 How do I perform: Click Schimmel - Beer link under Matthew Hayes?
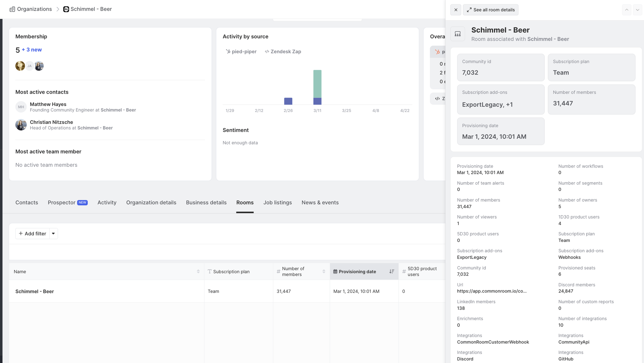118,110
